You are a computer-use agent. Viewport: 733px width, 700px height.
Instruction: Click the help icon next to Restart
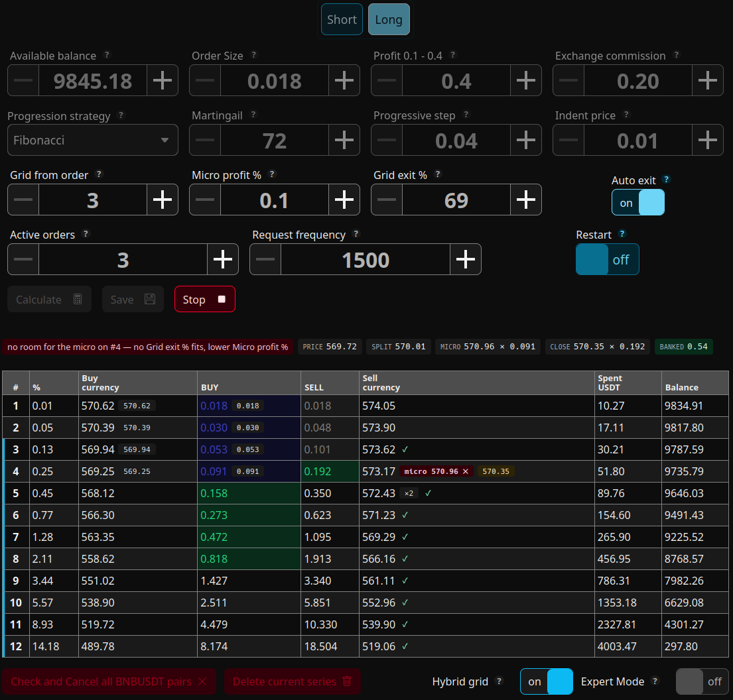pos(622,233)
